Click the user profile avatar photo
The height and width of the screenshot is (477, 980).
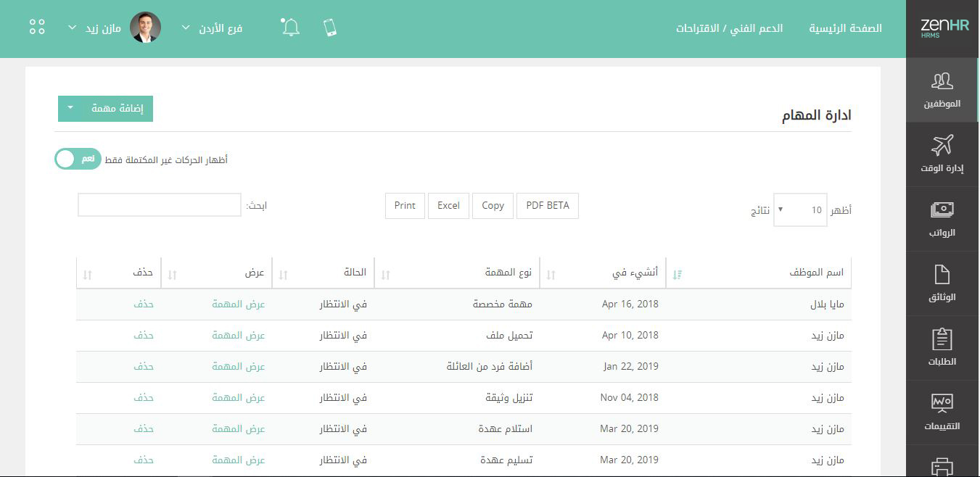[x=145, y=28]
